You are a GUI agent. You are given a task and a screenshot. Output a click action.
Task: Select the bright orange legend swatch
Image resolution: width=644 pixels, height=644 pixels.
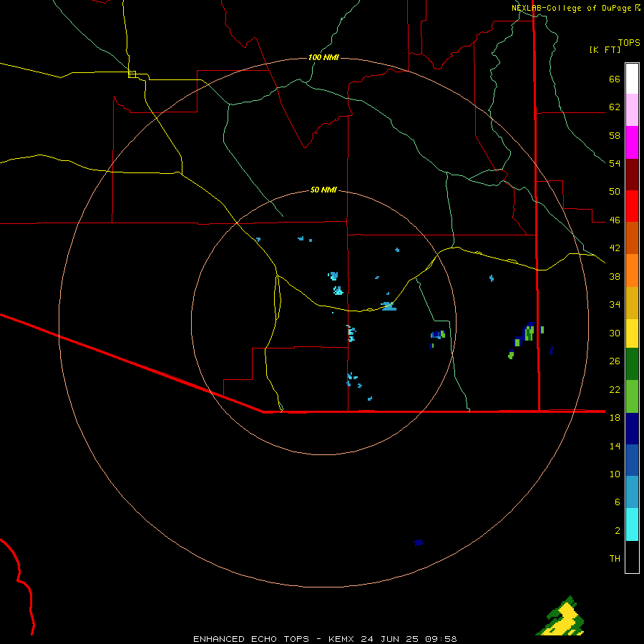pos(632,270)
